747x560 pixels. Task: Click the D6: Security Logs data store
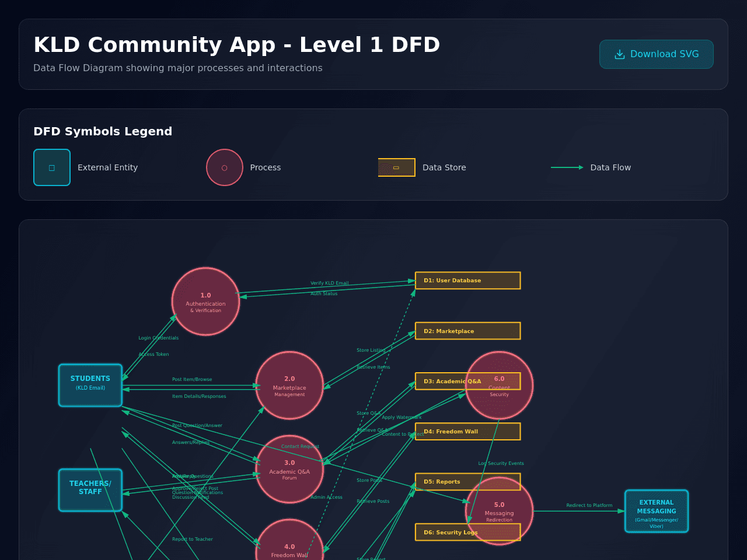[x=468, y=532]
